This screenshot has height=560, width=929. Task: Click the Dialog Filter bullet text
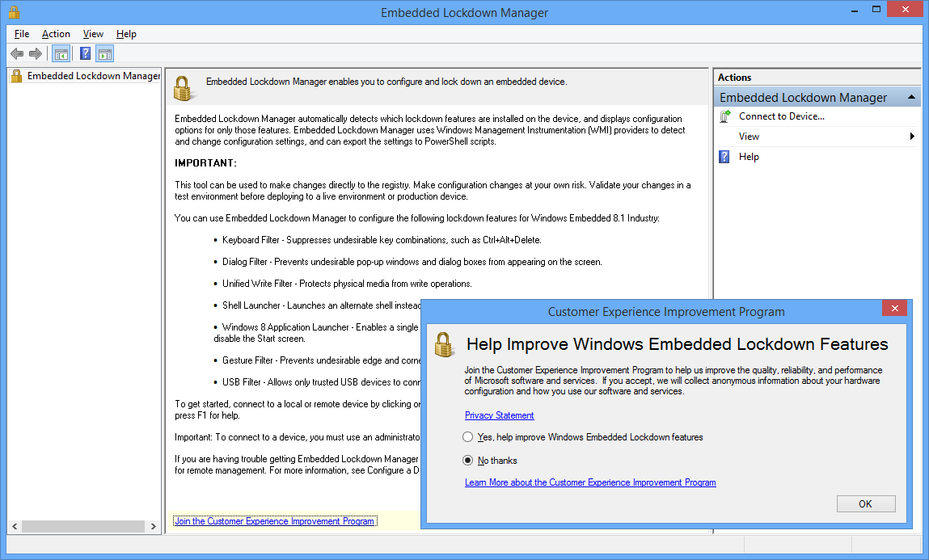coord(412,263)
